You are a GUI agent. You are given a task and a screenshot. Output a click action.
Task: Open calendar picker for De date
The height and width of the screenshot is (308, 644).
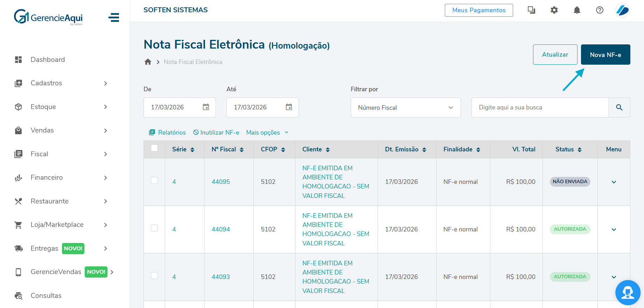[206, 107]
